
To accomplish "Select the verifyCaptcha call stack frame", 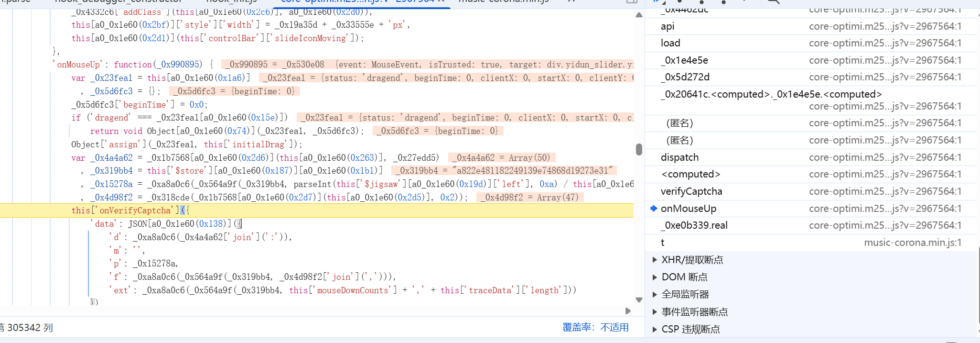I will tap(811, 191).
